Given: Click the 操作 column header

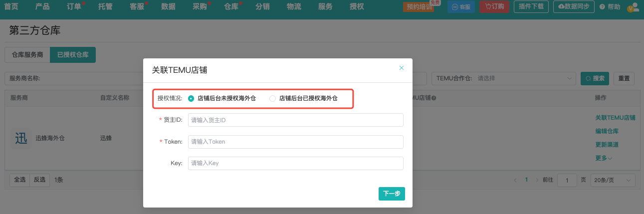Looking at the screenshot, I should click(601, 98).
